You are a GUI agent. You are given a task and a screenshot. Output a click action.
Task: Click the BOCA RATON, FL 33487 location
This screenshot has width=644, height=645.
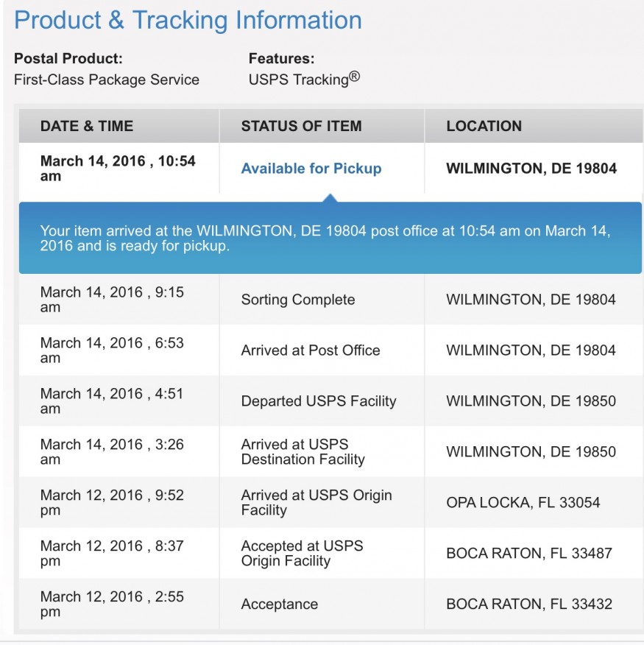[x=529, y=553]
